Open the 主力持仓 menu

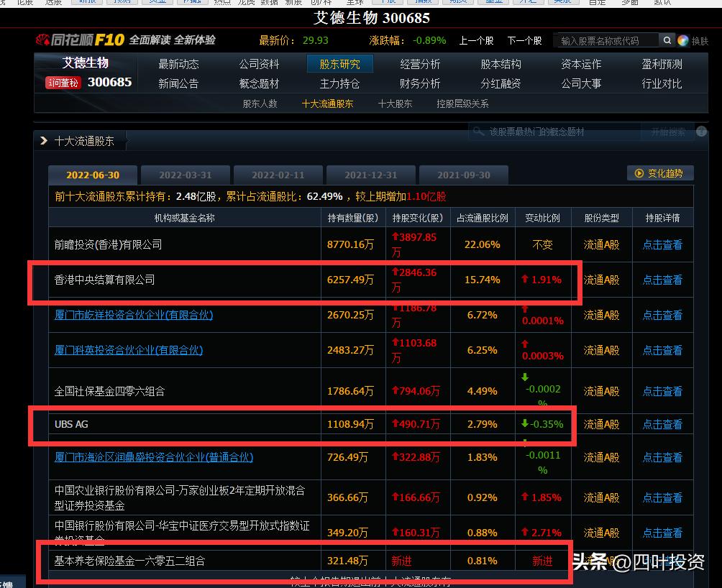(x=340, y=83)
